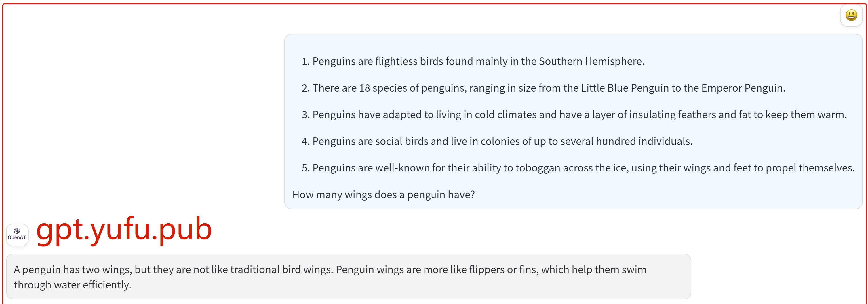This screenshot has height=304, width=868.
Task: Click the fact about insulating feathers and fat
Action: click(574, 114)
